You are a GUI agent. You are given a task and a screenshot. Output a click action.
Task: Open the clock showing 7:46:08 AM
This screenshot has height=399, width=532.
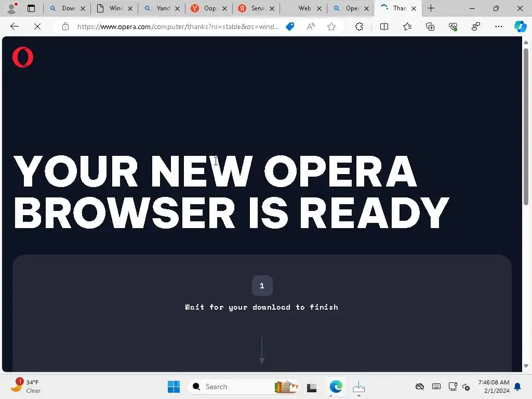(x=494, y=387)
